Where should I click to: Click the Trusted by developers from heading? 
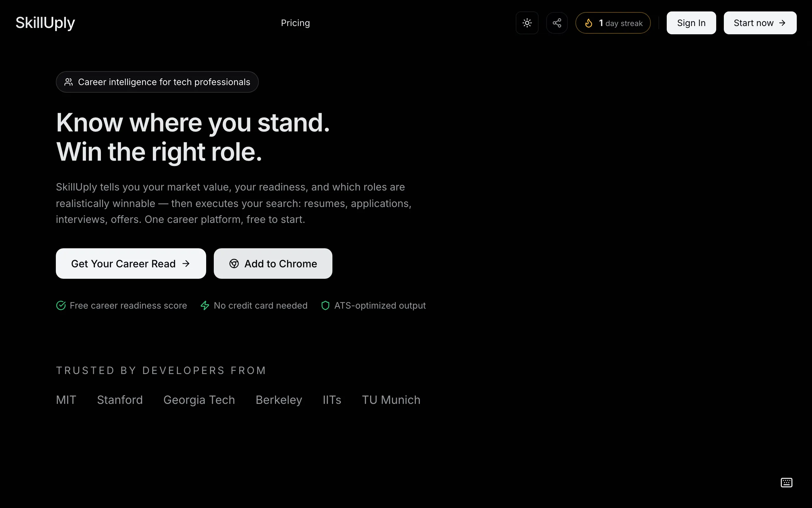(161, 370)
